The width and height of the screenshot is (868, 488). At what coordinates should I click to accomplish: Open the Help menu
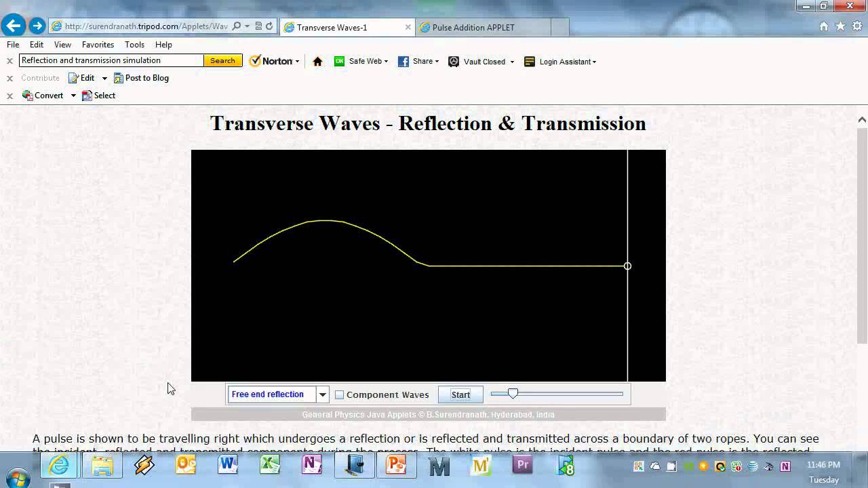click(x=163, y=45)
